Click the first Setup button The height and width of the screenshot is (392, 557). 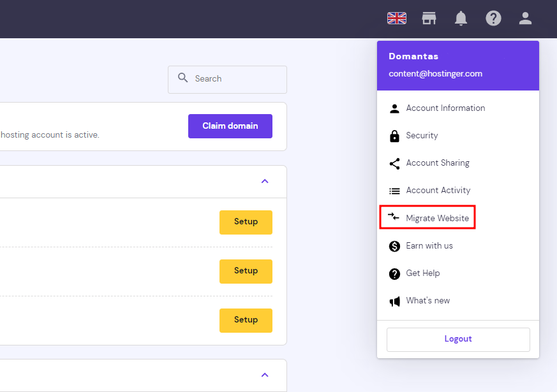pos(246,222)
